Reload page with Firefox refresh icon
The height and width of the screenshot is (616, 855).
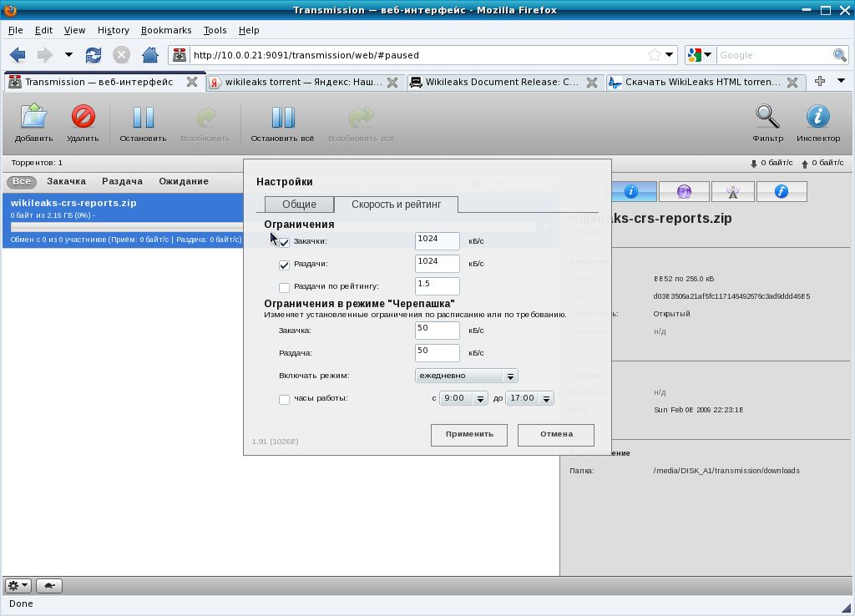coord(94,55)
